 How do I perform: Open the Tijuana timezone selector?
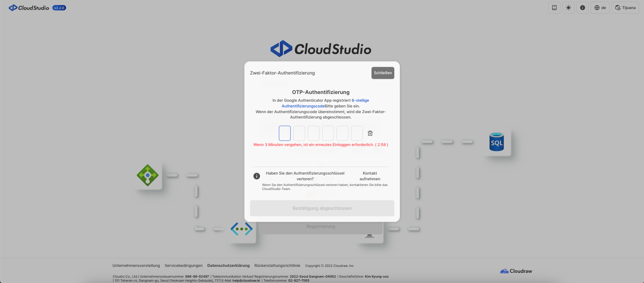pos(625,8)
